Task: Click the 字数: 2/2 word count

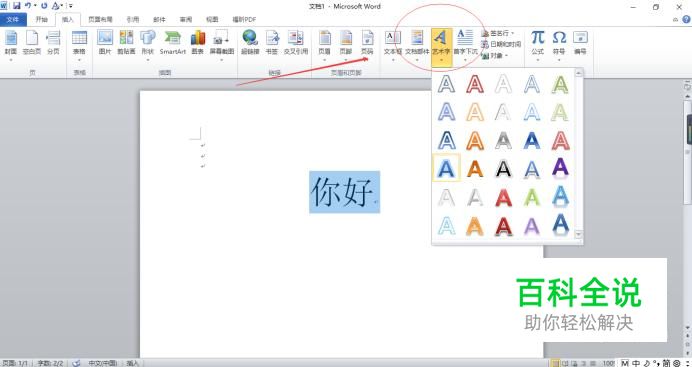Action: pos(50,363)
